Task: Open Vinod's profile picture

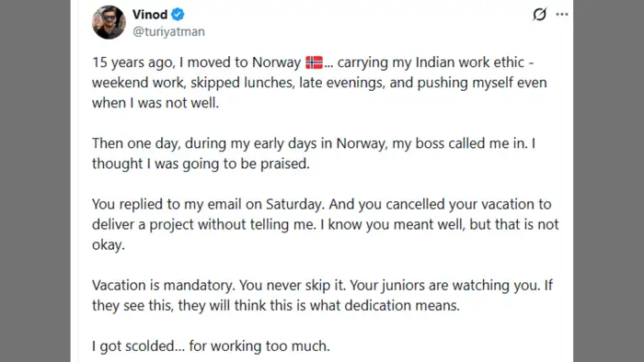Action: tap(109, 22)
